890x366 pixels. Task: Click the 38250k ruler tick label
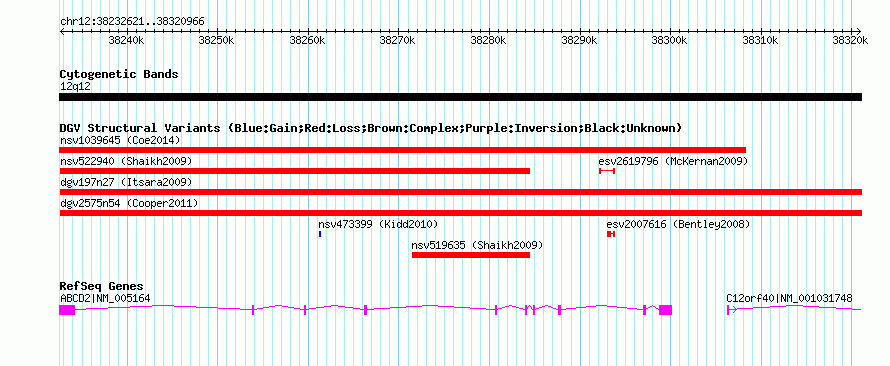[x=217, y=41]
